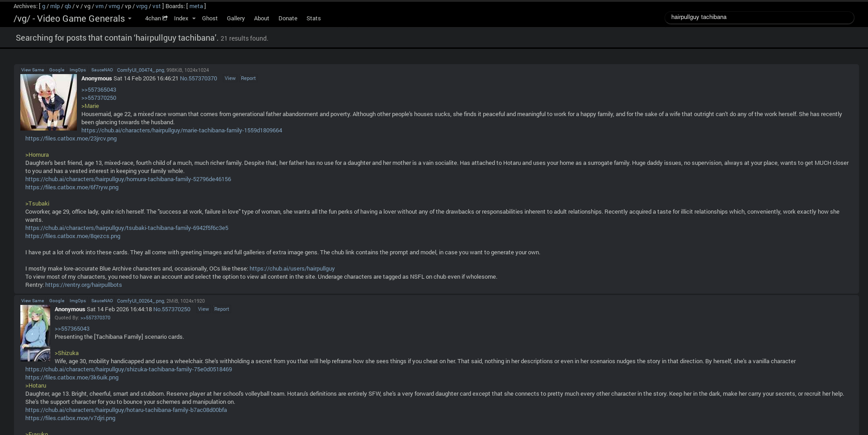Image resolution: width=868 pixels, height=435 pixels.
Task: Open the homura-tachibana-family chub.ai link
Action: click(x=128, y=179)
